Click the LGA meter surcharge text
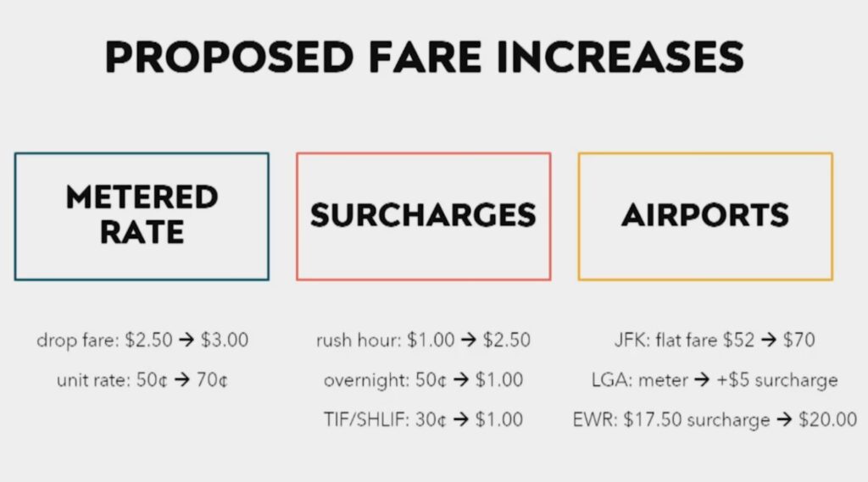 714,380
